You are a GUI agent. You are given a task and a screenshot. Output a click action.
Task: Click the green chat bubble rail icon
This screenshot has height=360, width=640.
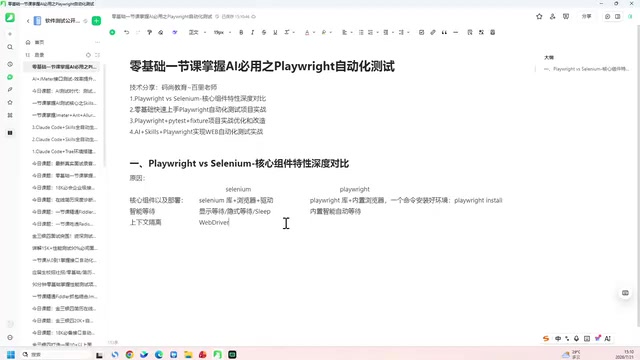tap(10, 77)
